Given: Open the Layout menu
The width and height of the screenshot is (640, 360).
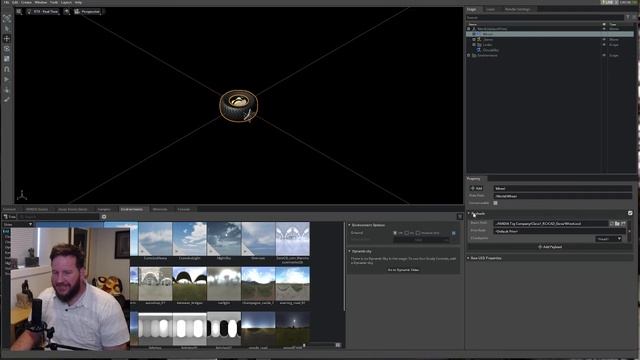Looking at the screenshot, I should coord(66,2).
